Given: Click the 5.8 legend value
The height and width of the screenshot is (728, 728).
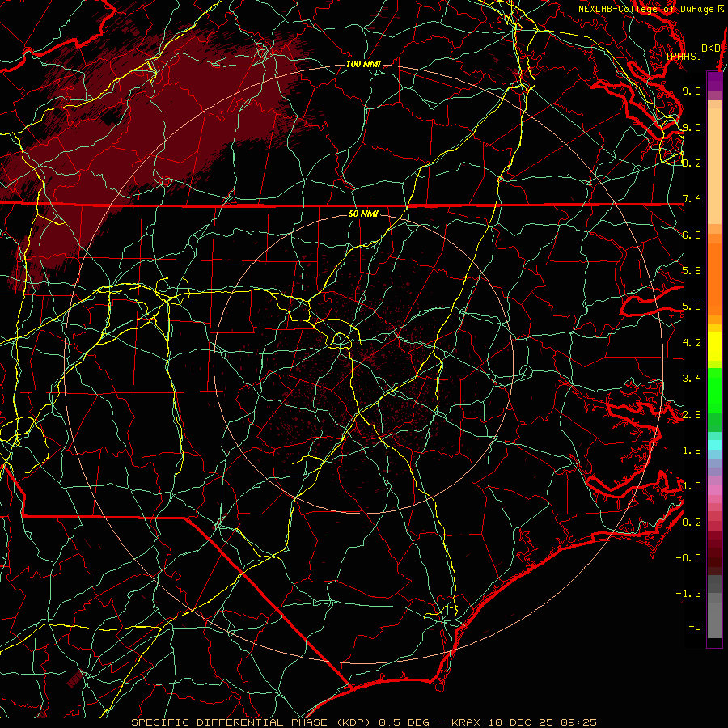Looking at the screenshot, I should point(692,271).
